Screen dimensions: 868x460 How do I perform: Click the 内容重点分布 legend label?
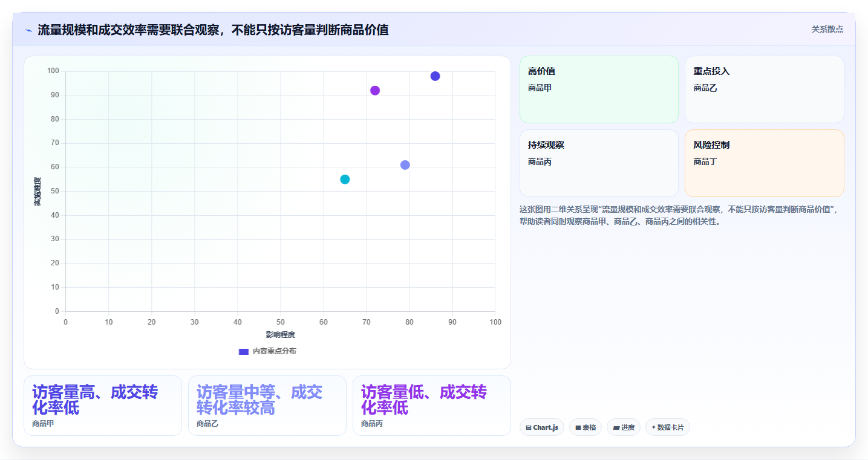pos(274,351)
